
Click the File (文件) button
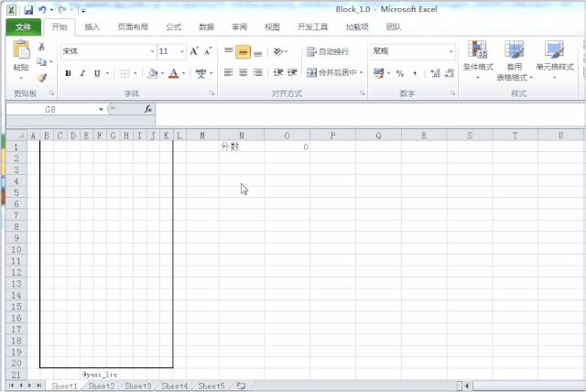point(23,27)
